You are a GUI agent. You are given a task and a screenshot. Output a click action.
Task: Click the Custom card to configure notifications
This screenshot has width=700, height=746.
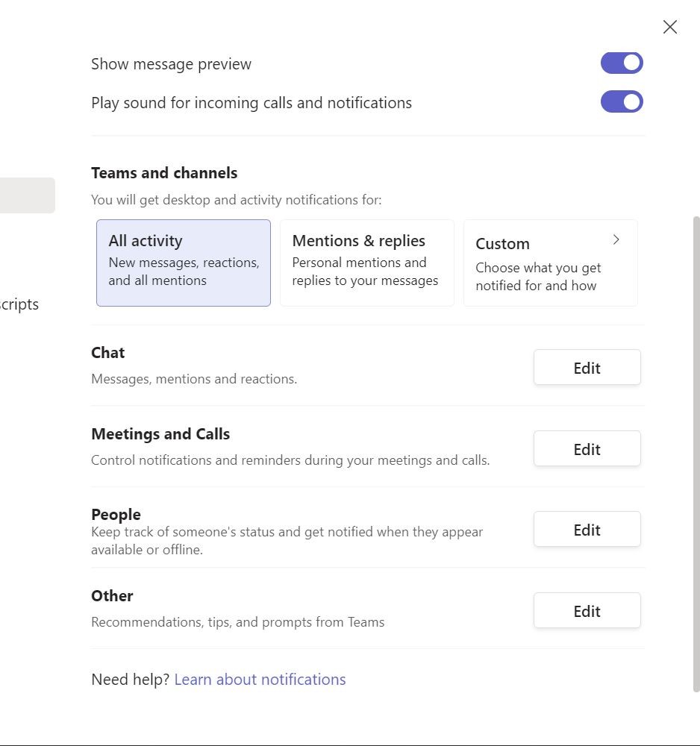pos(550,262)
